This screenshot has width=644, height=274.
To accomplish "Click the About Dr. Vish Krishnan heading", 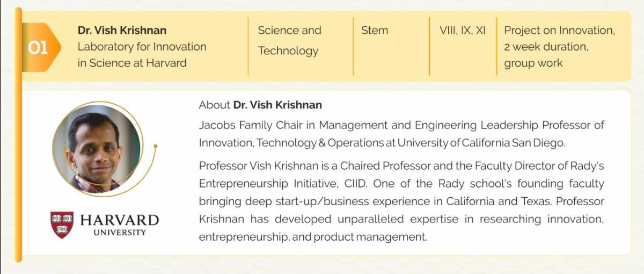I will [260, 104].
